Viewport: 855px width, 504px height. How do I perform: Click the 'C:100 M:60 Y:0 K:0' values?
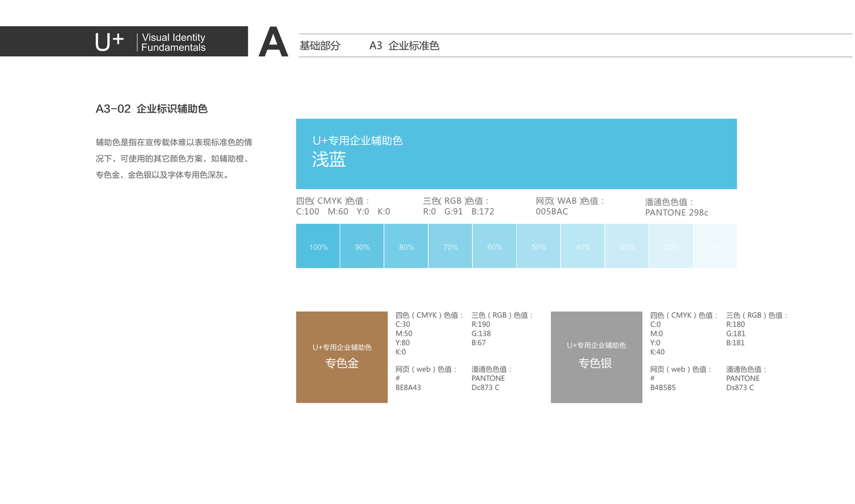[x=343, y=211]
